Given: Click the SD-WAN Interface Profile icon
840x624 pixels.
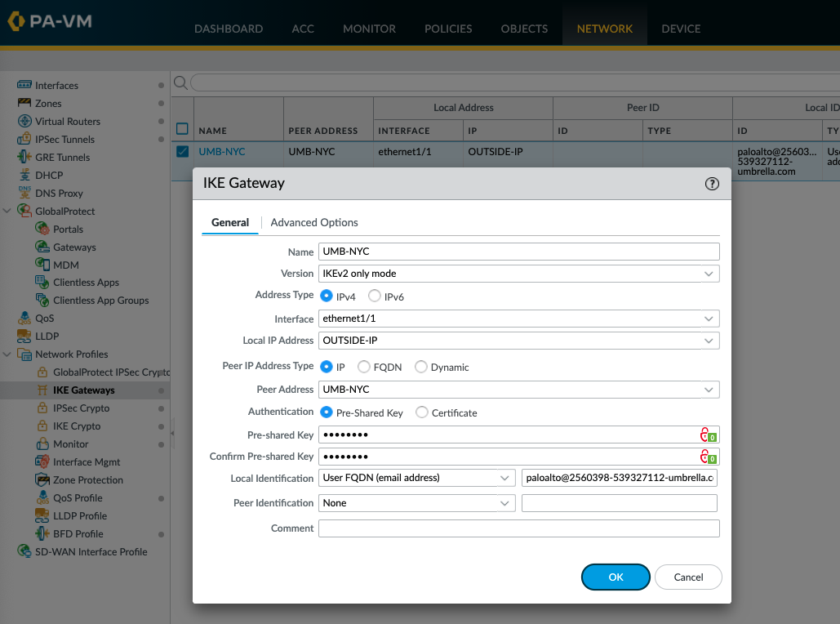Looking at the screenshot, I should (24, 551).
